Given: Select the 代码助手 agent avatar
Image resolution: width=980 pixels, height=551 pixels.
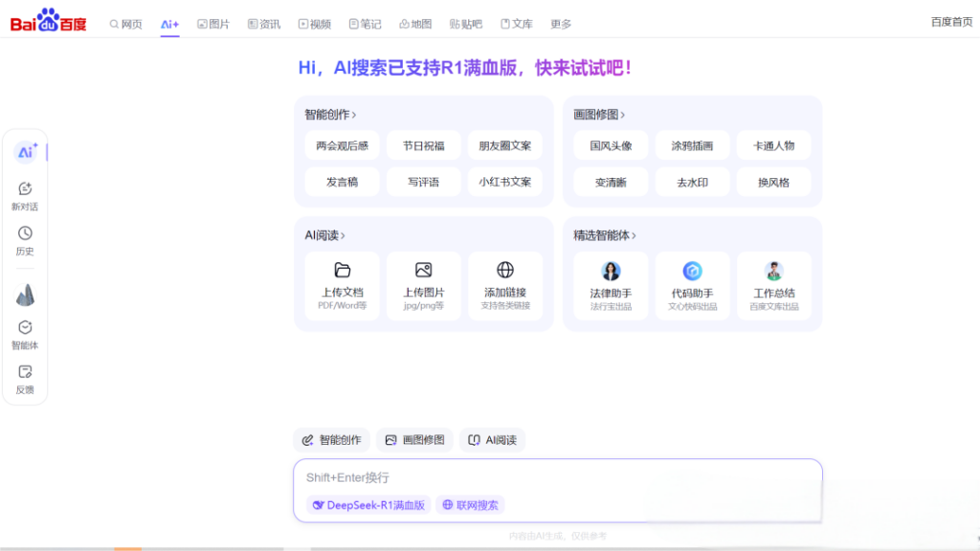Looking at the screenshot, I should pyautogui.click(x=692, y=271).
